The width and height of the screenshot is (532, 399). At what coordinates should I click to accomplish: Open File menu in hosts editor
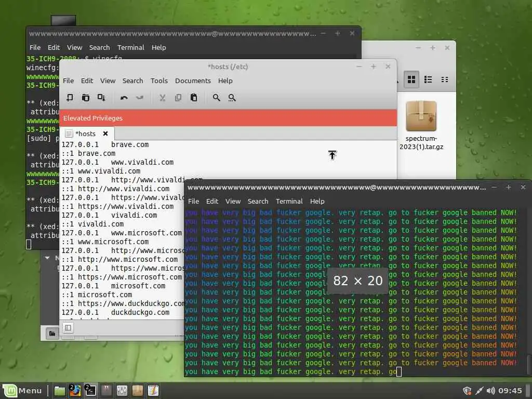point(68,81)
